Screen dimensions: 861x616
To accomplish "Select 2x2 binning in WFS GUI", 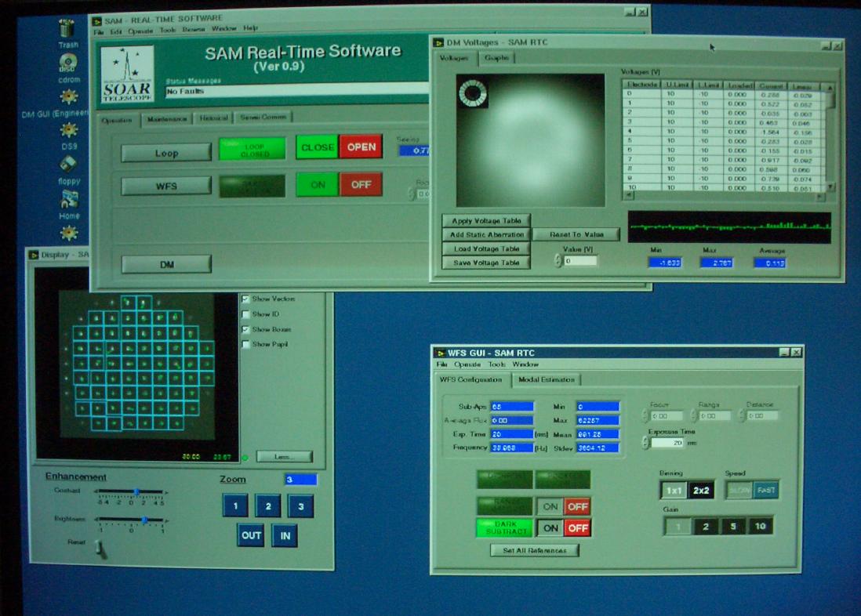I will click(701, 491).
